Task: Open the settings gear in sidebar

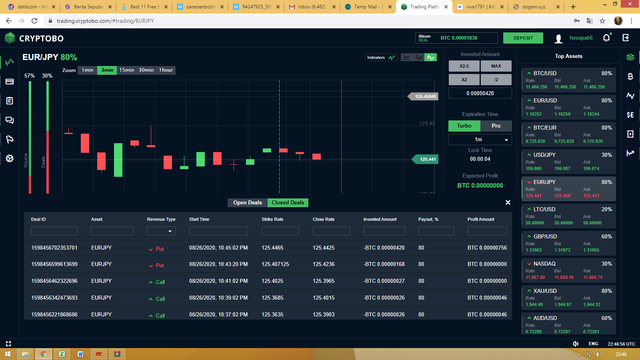Action: coord(9,158)
